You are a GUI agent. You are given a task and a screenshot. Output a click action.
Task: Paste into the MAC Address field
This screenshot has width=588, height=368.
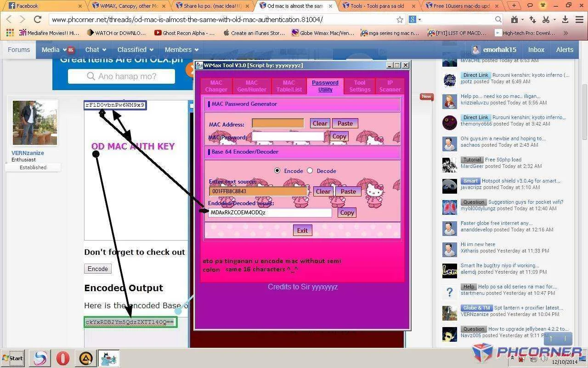tap(345, 123)
